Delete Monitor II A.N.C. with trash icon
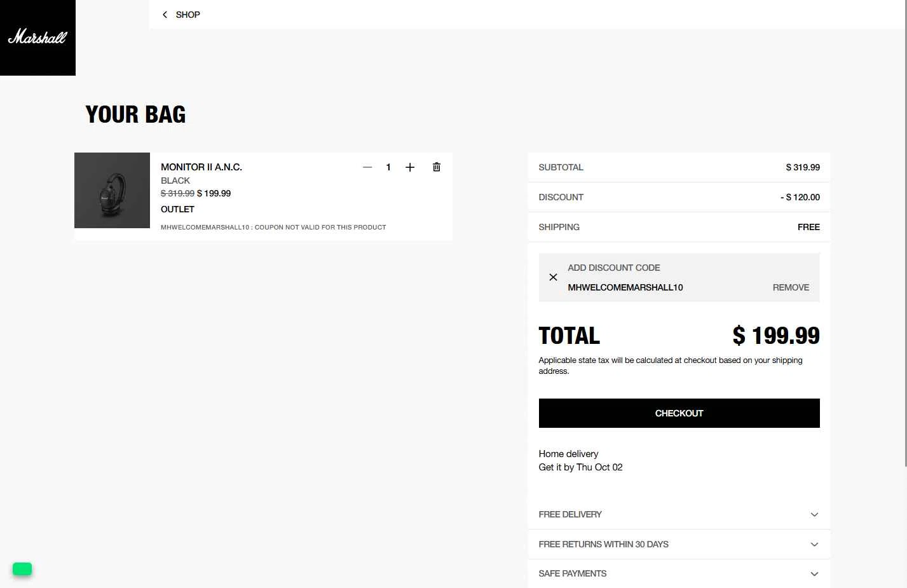Image resolution: width=907 pixels, height=588 pixels. click(437, 167)
